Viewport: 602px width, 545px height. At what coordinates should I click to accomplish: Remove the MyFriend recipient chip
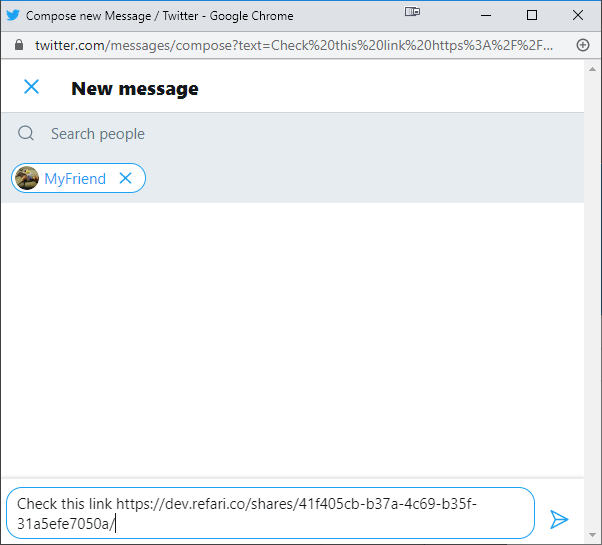click(126, 178)
